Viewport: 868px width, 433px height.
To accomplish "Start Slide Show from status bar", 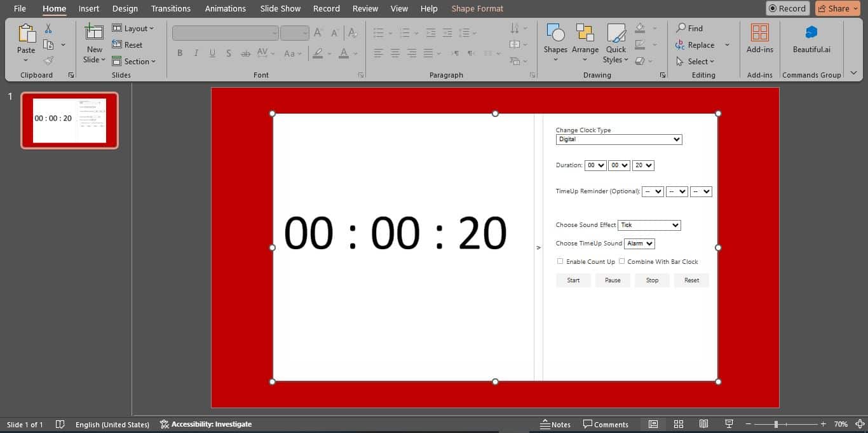I will pos(729,424).
